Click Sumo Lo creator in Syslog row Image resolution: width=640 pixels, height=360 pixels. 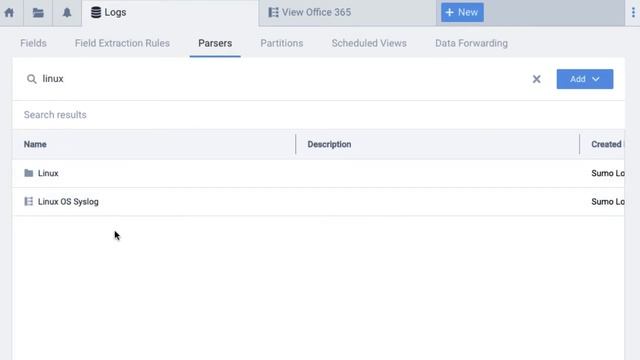pos(607,202)
